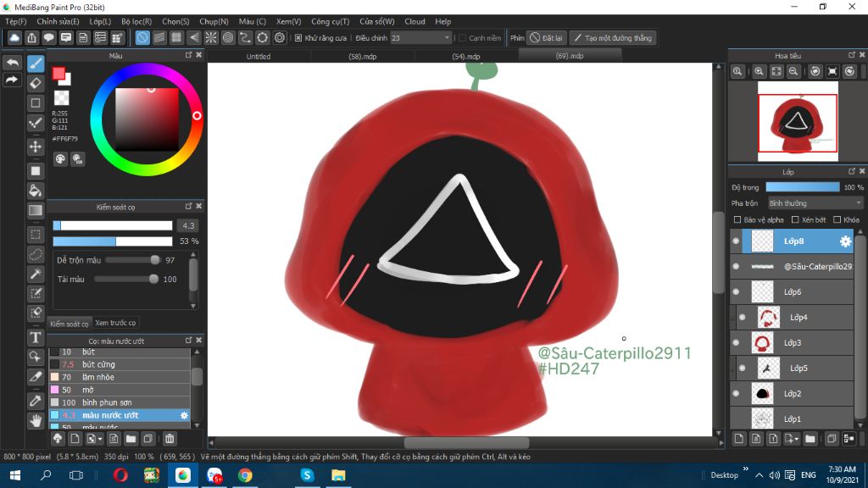
Task: Open the Công cụ(T) menu
Action: [331, 21]
